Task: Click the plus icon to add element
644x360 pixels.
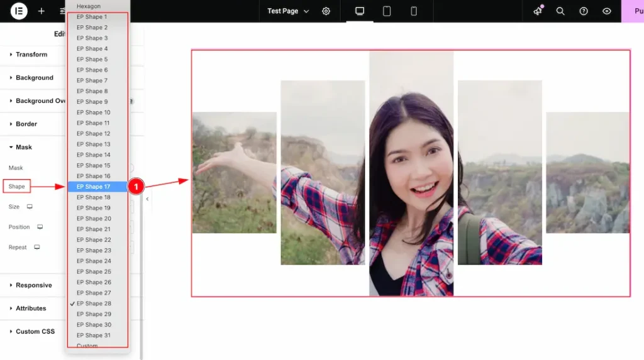Action: click(41, 11)
